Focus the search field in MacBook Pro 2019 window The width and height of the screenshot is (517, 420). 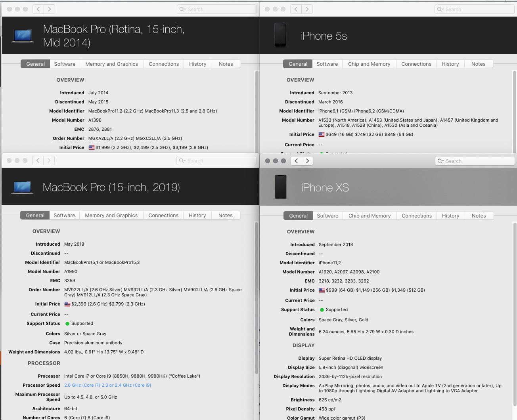point(216,160)
